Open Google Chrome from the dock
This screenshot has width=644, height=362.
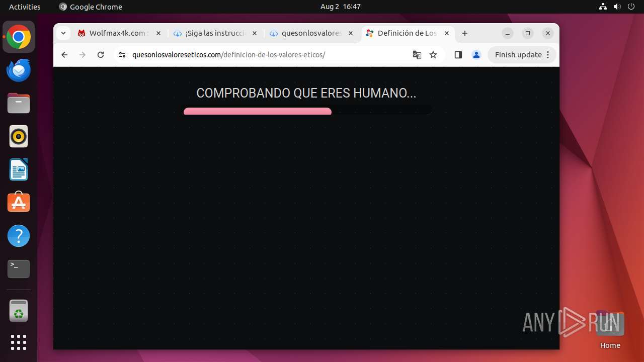click(19, 37)
